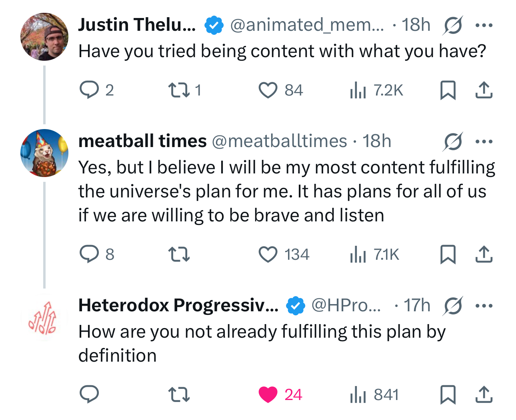Image resolution: width=516 pixels, height=420 pixels.
Task: Click Grok icon on Justin's tweet
Action: pos(453,26)
